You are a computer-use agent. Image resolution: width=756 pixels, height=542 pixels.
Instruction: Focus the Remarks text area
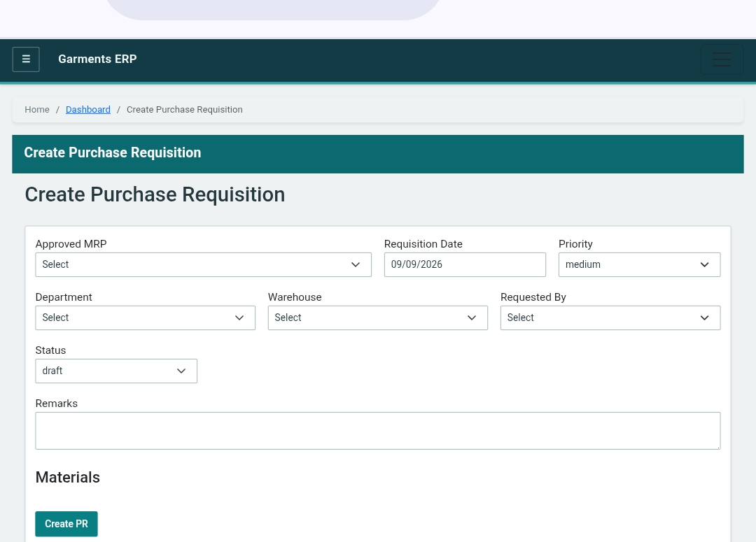pos(378,431)
